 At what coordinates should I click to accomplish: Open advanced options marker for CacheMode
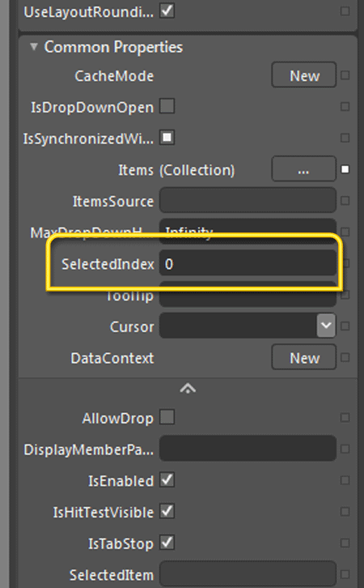pos(345,75)
